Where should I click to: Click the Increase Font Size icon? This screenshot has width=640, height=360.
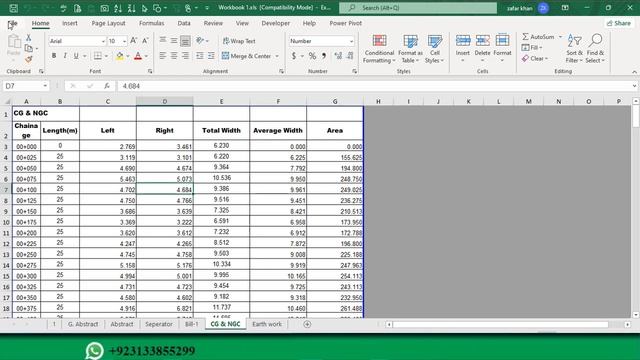(x=133, y=40)
